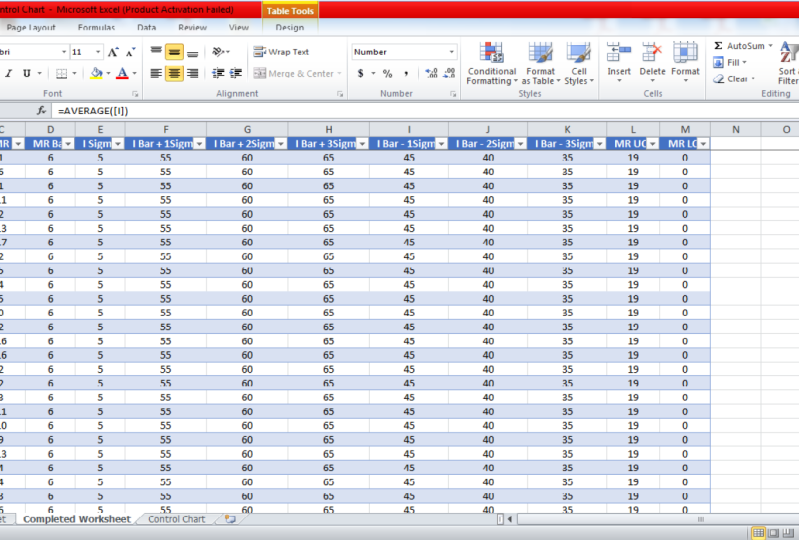Align text right
The image size is (799, 540).
tap(193, 73)
